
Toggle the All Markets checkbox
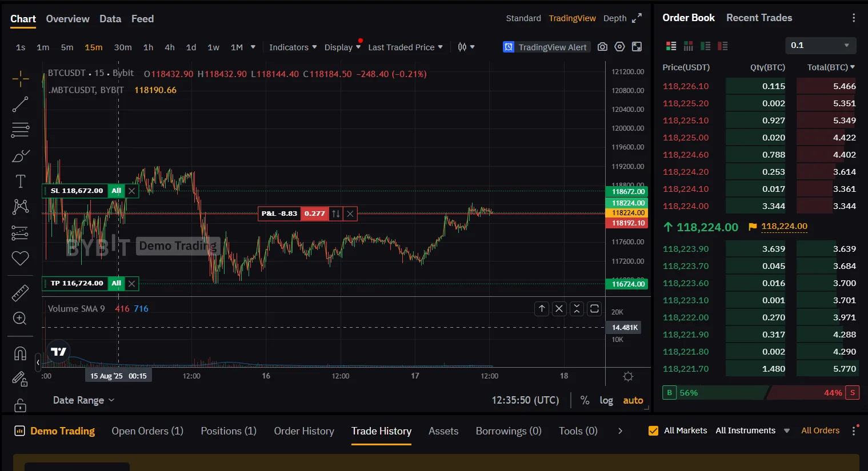[x=653, y=431]
